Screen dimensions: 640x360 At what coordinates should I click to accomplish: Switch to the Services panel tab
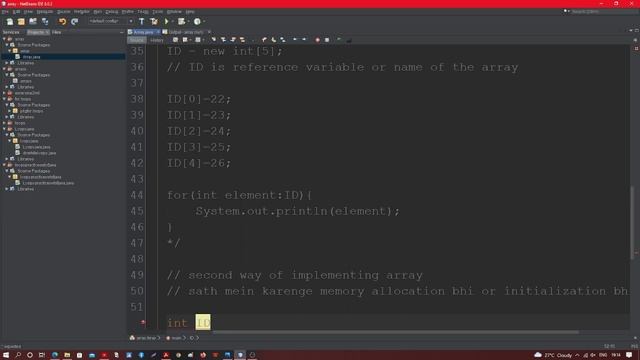pyautogui.click(x=11, y=32)
